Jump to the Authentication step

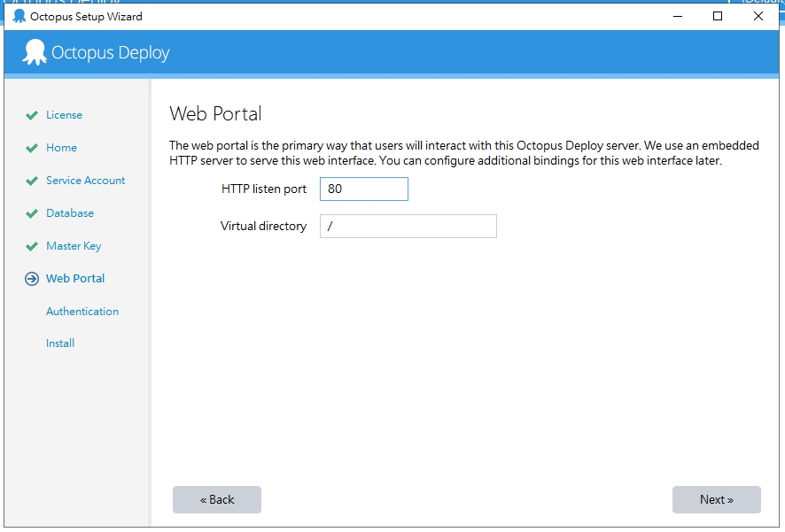(82, 311)
